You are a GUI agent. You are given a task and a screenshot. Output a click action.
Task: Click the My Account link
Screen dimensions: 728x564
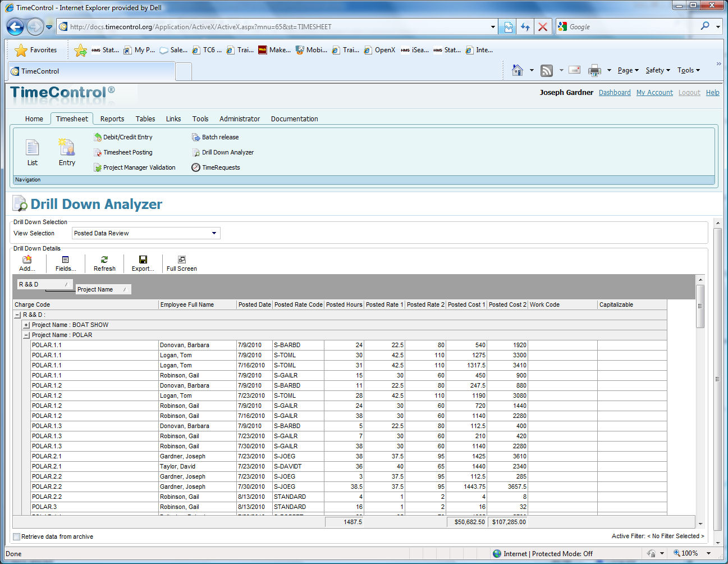[654, 93]
